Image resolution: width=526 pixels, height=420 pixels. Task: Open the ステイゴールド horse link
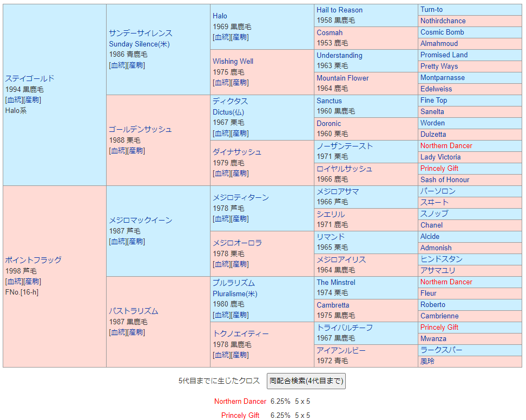30,78
